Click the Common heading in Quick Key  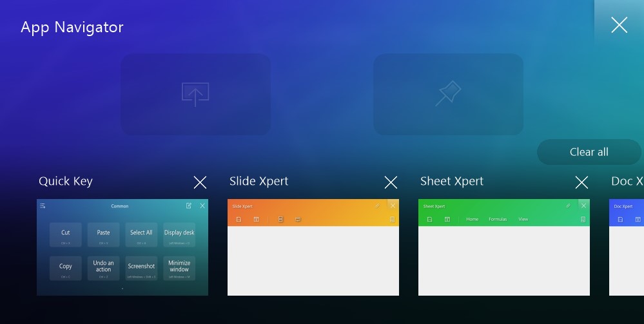120,206
